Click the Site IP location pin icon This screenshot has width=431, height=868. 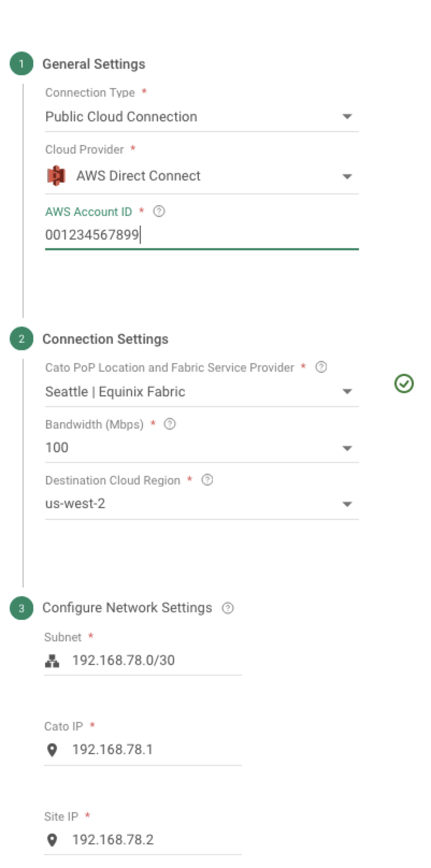52,840
